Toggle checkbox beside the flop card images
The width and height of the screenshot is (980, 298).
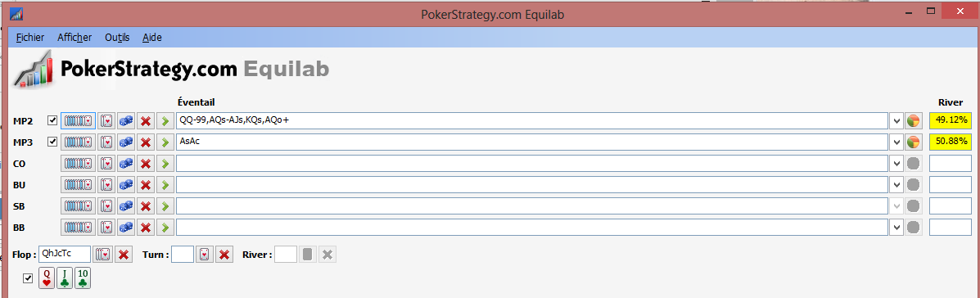28,278
